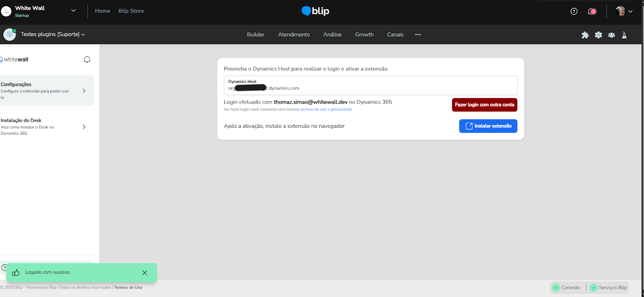The height and width of the screenshot is (297, 644).
Task: Open the help question mark icon
Action: point(574,11)
